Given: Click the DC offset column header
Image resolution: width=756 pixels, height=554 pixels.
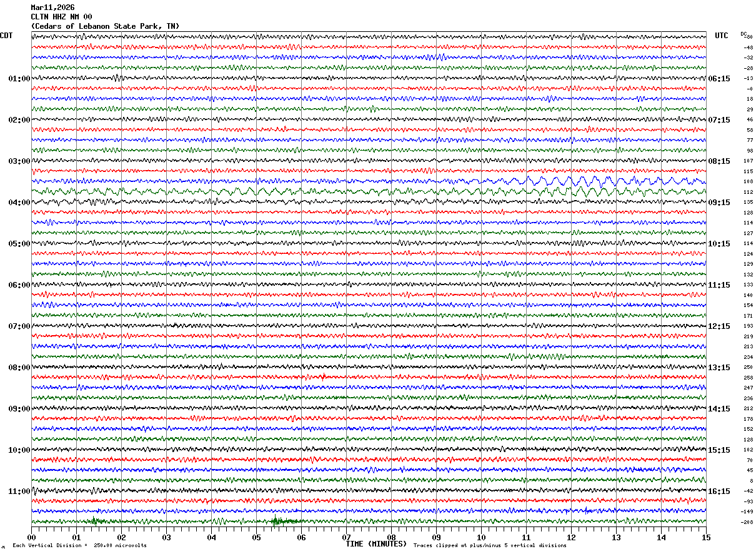Looking at the screenshot, I should click(x=744, y=34).
